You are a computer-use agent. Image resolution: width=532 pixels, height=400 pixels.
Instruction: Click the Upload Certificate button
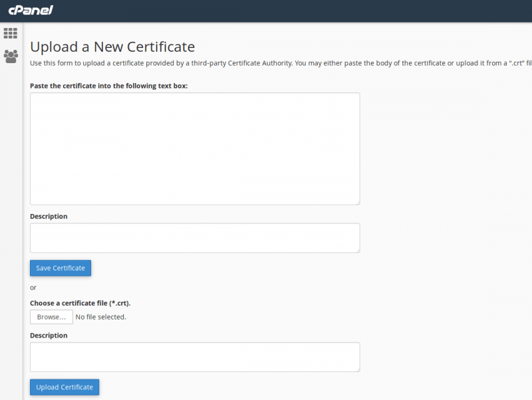click(65, 387)
